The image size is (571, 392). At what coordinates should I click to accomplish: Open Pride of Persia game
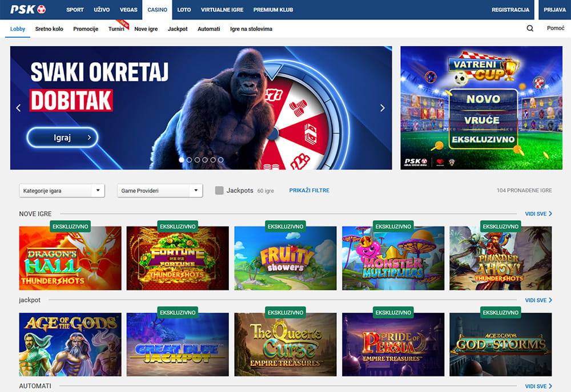(393, 344)
